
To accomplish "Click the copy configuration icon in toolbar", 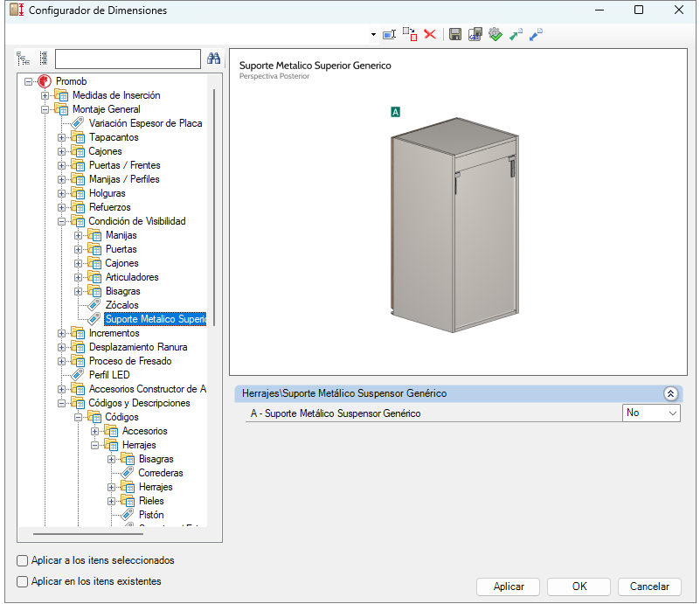I will tap(409, 34).
